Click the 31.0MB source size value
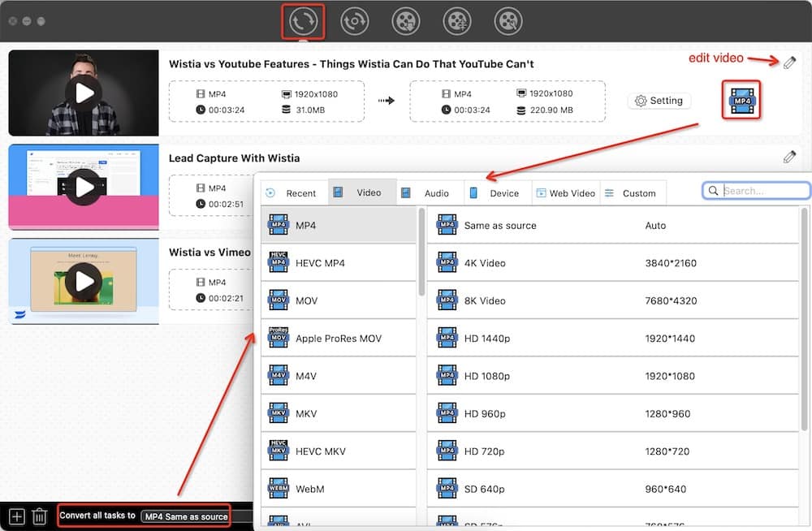The height and width of the screenshot is (531, 812). pos(310,110)
